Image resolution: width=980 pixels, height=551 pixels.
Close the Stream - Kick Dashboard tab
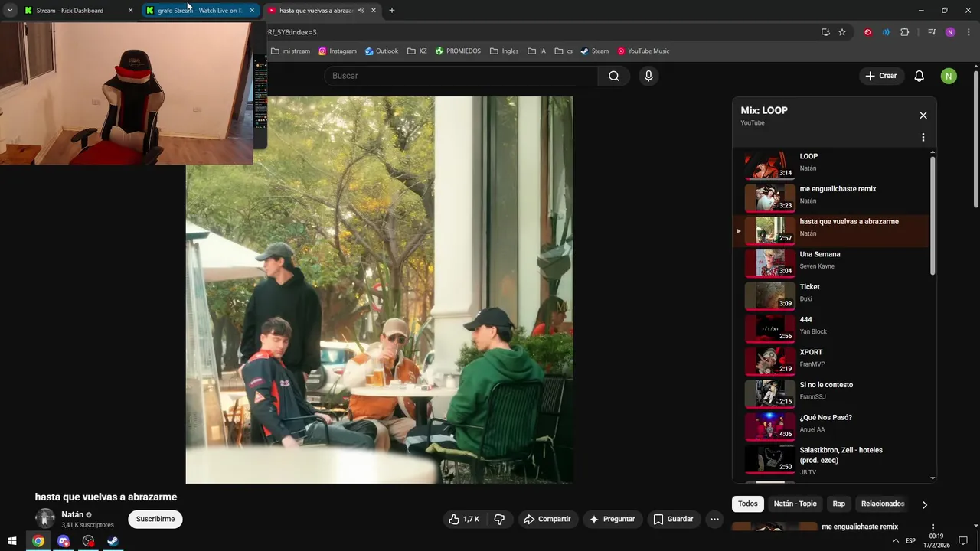click(x=130, y=11)
